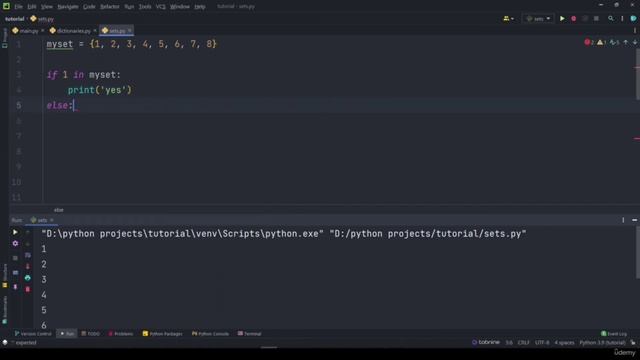
Task: Open the teal plugin icon at toolbar end
Action: [x=633, y=18]
